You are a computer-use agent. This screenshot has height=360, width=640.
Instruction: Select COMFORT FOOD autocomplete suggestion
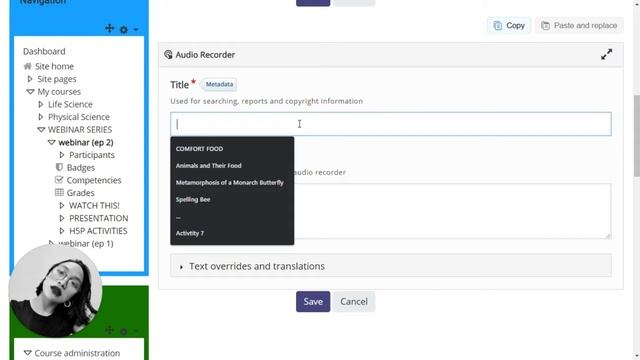[x=232, y=149]
